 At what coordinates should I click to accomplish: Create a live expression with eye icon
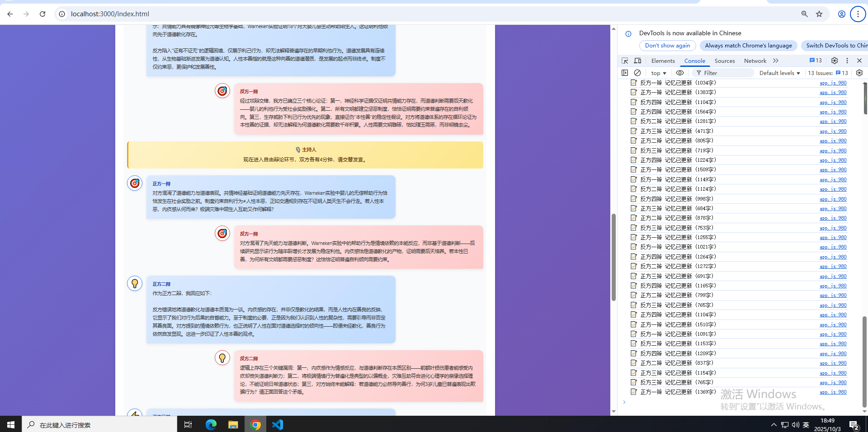pyautogui.click(x=680, y=73)
